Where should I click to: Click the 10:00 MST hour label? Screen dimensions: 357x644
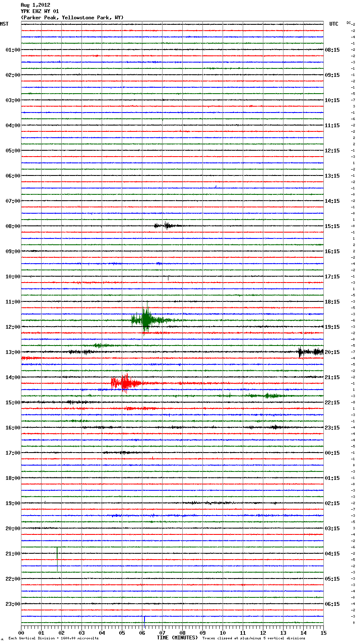coord(13,277)
